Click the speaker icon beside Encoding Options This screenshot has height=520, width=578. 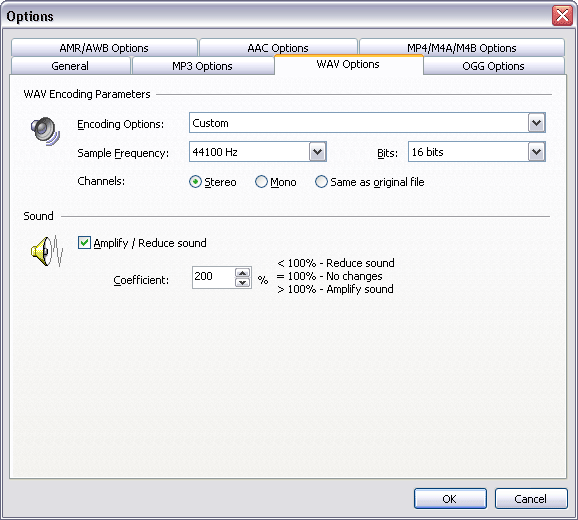coord(45,131)
